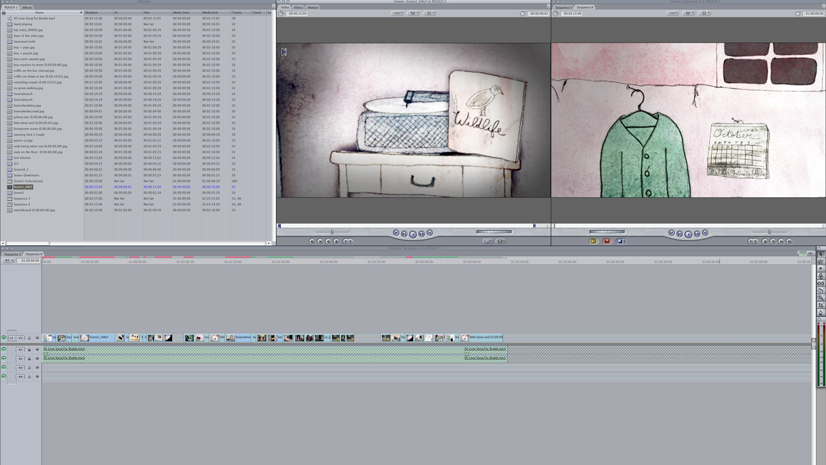Click Add Motion Keyframe in the Viewer
Image resolution: width=826 pixels, height=465 pixels.
(x=328, y=241)
